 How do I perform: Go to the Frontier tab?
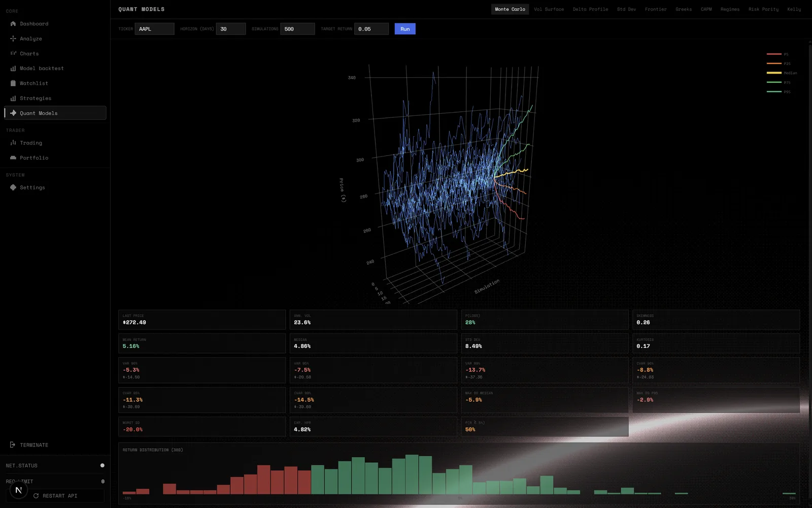point(656,9)
